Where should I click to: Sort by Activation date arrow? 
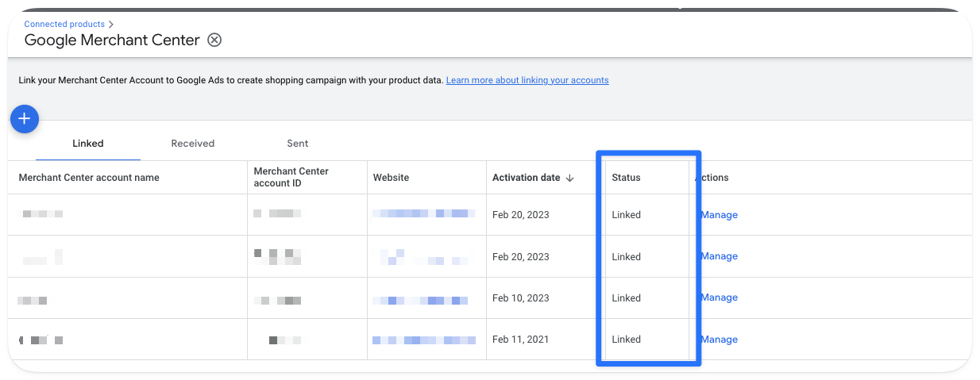click(569, 178)
